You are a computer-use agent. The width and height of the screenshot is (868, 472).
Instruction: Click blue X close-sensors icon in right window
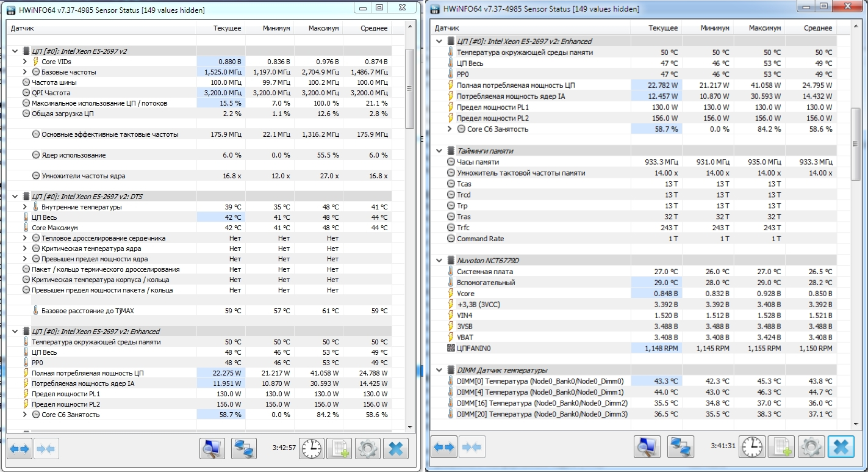coord(840,447)
